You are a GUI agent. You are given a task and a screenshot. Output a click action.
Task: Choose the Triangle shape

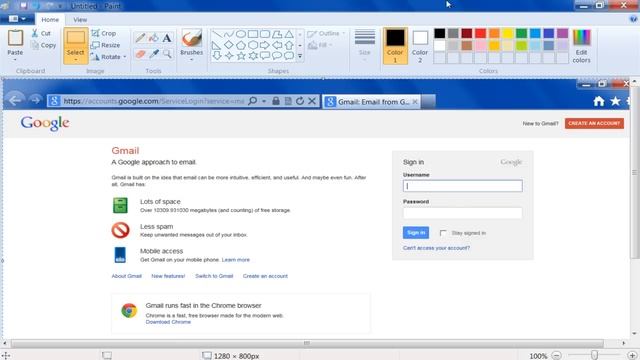289,34
